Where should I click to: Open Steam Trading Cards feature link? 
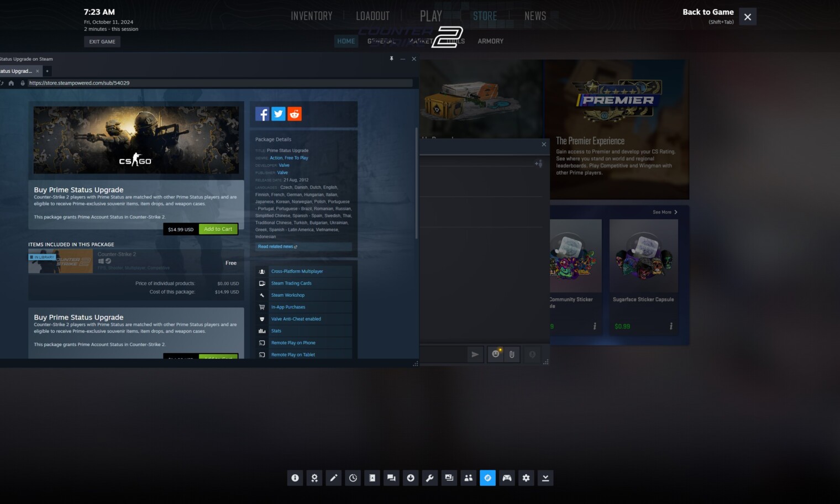tap(291, 283)
